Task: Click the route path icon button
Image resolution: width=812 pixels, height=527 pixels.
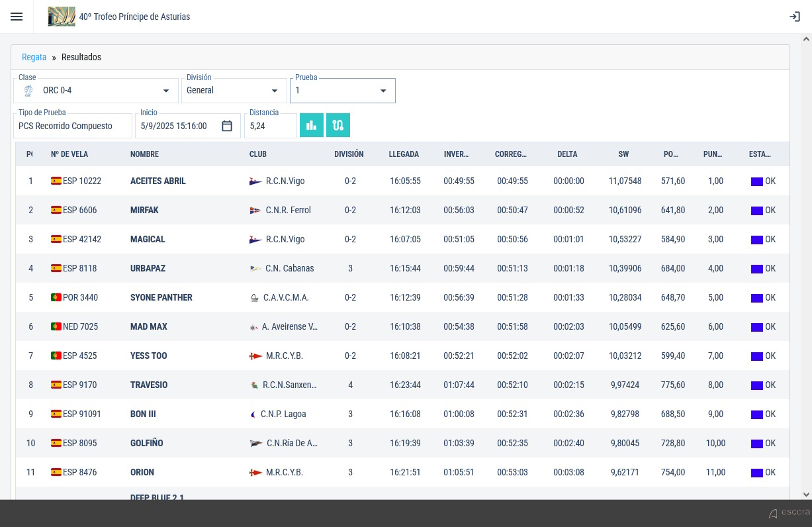Action: (x=338, y=125)
